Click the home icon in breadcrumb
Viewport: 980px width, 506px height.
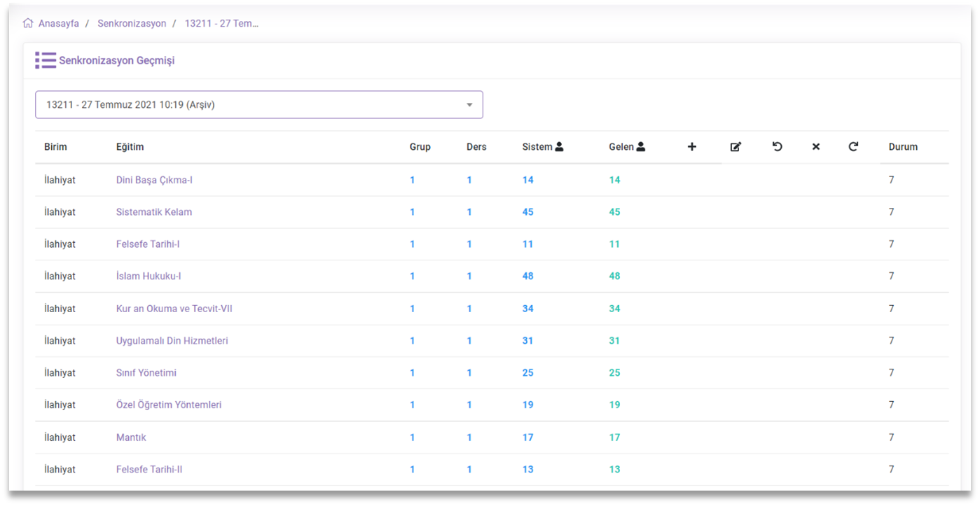(x=28, y=23)
